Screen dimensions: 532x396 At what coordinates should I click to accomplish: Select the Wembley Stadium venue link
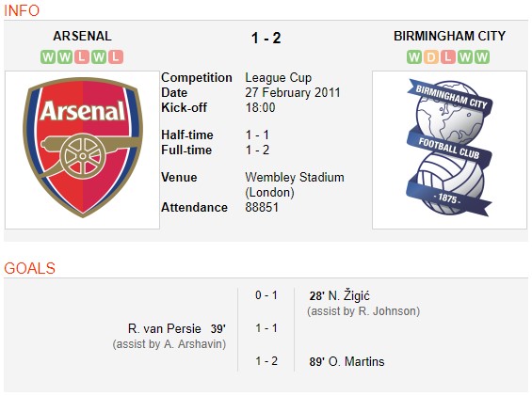pos(295,178)
